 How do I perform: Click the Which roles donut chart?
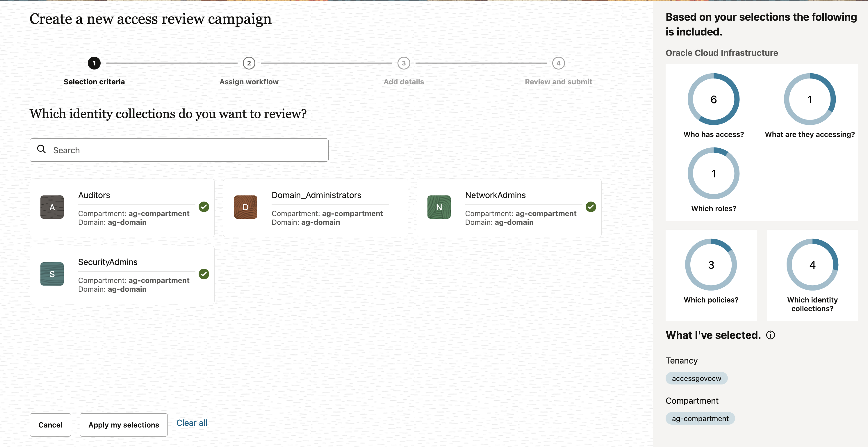tap(713, 173)
